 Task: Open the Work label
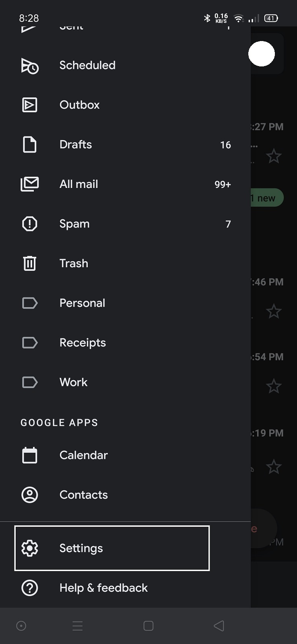73,382
